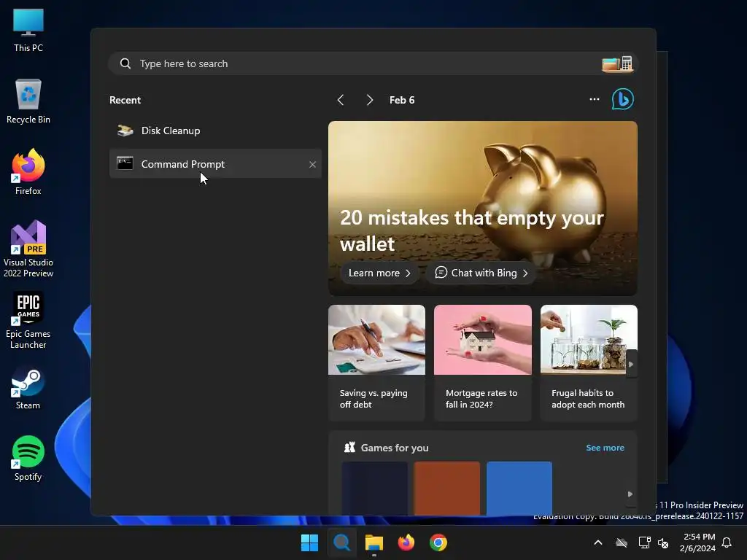Open 'Mortgage rates to fall in 2024?' card
This screenshot has width=747, height=560.
pyautogui.click(x=483, y=363)
